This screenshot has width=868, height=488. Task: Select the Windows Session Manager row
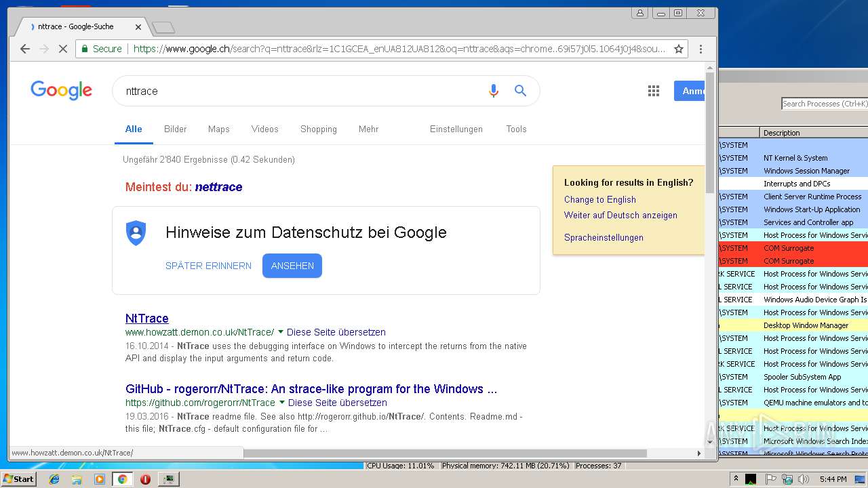pos(793,171)
